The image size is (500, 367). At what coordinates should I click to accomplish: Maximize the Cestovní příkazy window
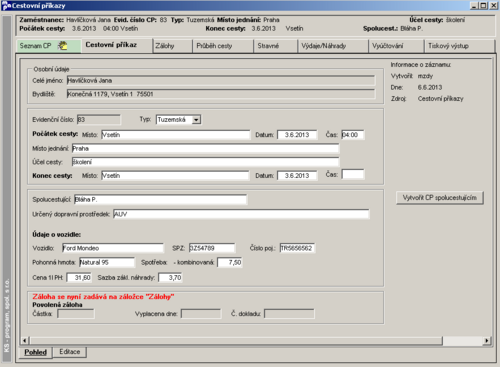(484, 6)
